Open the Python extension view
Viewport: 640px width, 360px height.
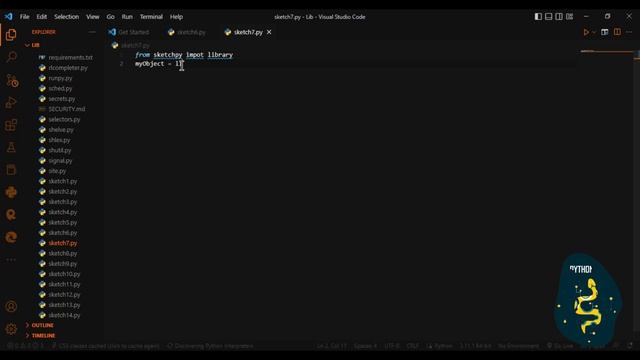(11, 192)
